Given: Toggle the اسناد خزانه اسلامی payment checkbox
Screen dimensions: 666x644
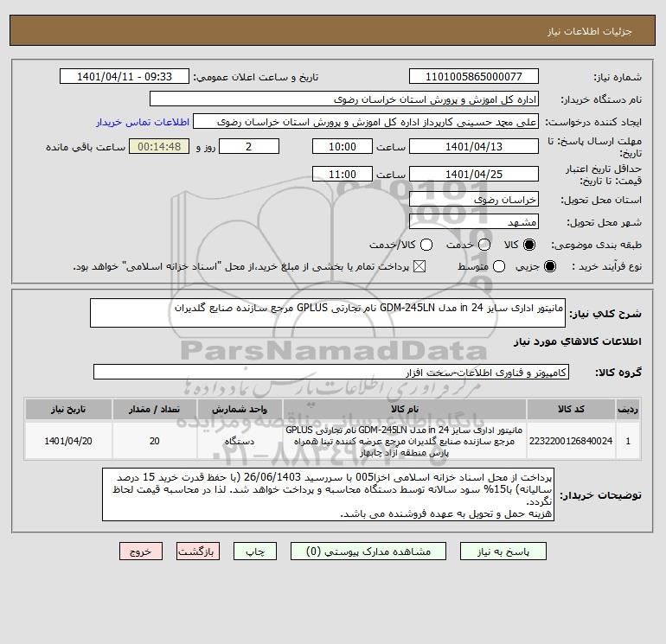Looking at the screenshot, I should (x=419, y=266).
